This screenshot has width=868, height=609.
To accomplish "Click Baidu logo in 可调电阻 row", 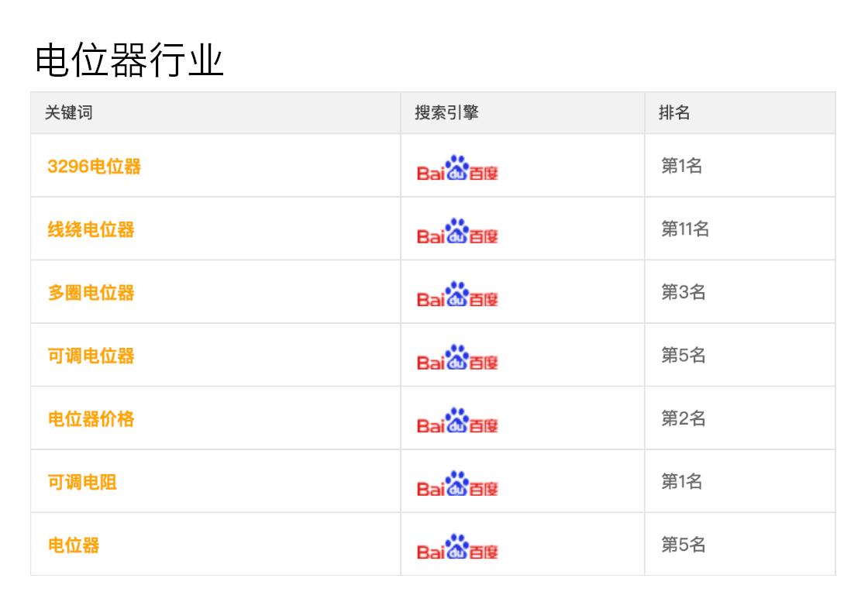I will coord(457,483).
